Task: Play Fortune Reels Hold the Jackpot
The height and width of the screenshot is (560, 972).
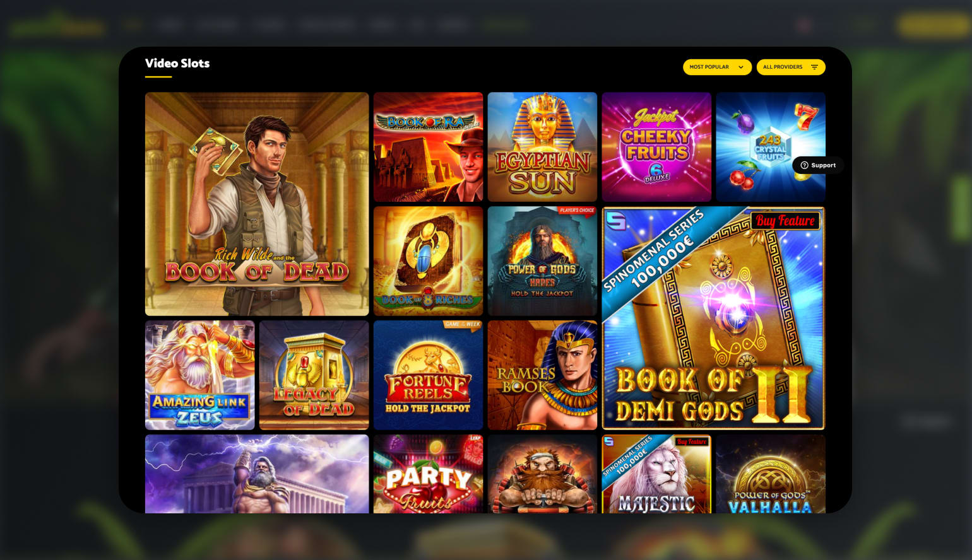Action: [x=428, y=375]
